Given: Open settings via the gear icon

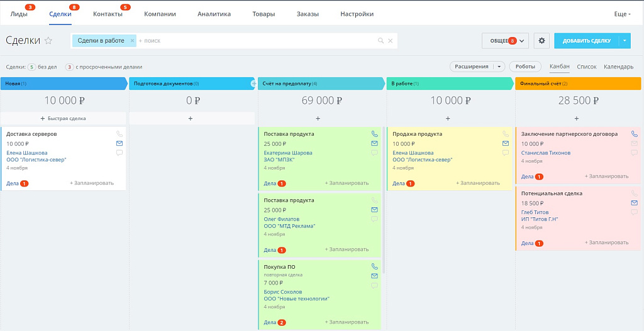Looking at the screenshot, I should point(541,41).
